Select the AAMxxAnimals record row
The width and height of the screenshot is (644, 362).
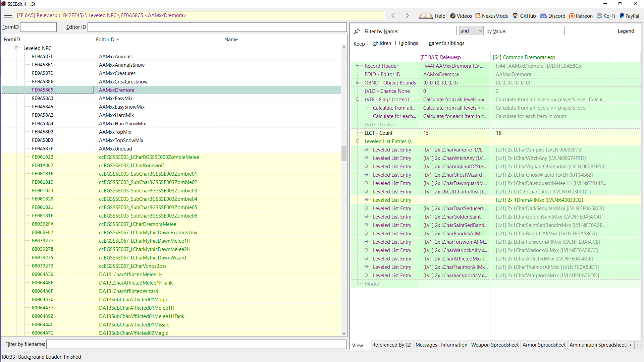point(171,56)
